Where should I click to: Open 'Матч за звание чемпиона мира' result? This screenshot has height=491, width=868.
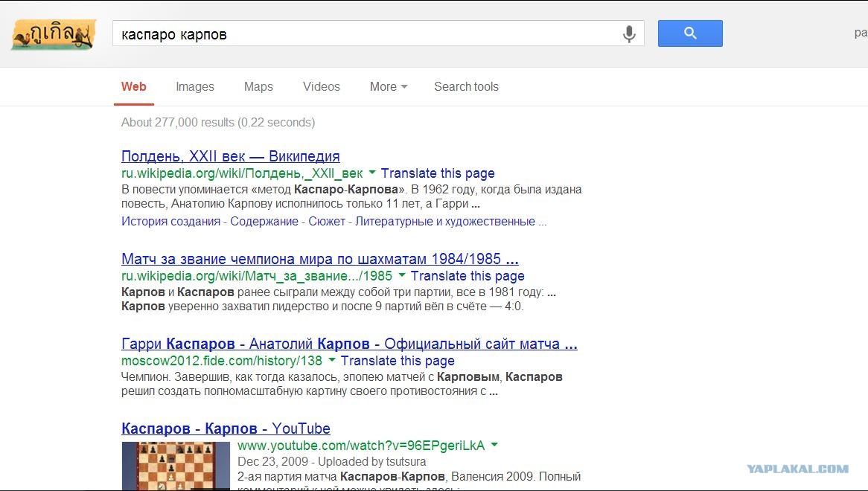click(320, 259)
